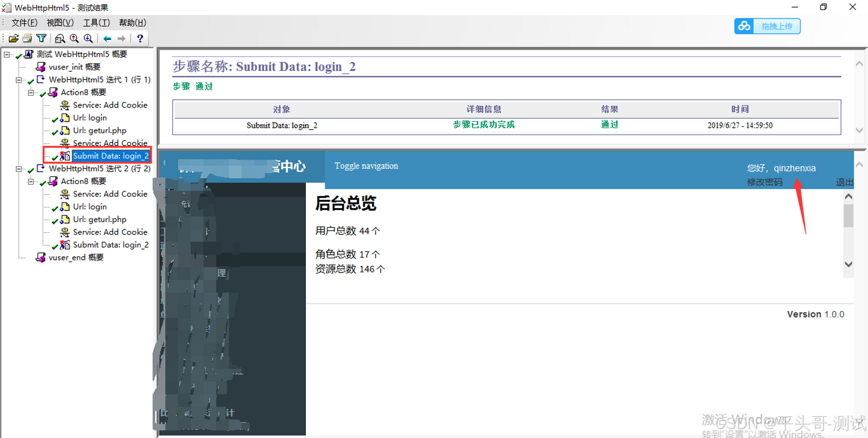Click step summary pane scroll-up arrow
868x438 pixels.
[859, 64]
